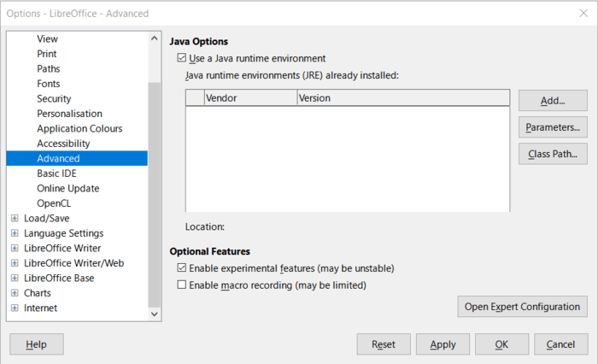This screenshot has width=598, height=364.
Task: Select Accessibility in the tree
Action: [x=63, y=144]
